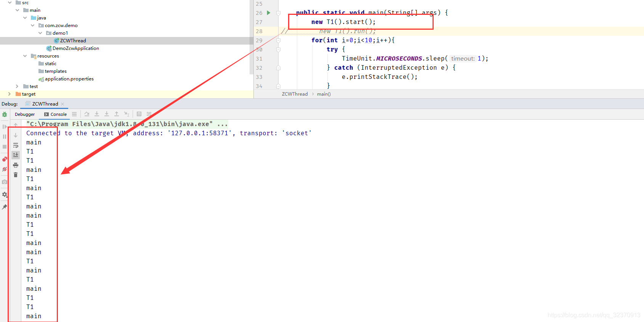Toggle Scroll to End console button
Viewport: 644px width, 322px height.
[16, 155]
